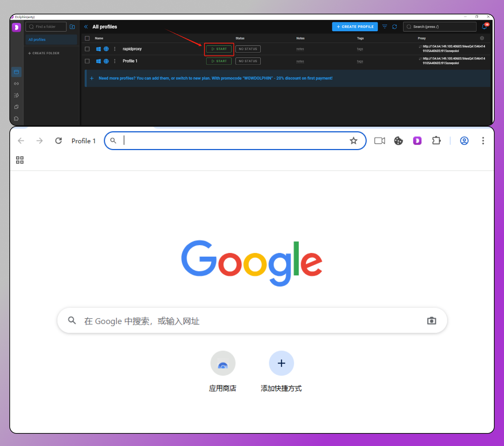Search by image with camera icon
The width and height of the screenshot is (504, 446).
(432, 321)
